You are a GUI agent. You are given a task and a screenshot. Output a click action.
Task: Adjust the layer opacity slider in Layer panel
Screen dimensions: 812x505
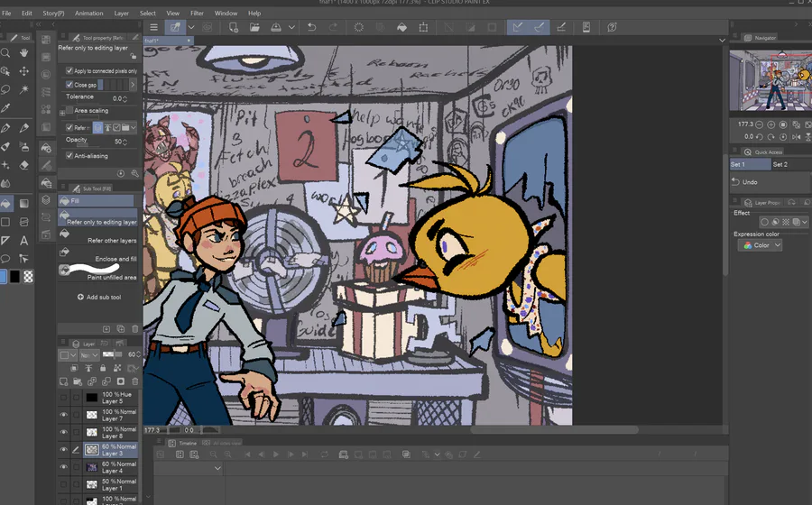(112, 354)
